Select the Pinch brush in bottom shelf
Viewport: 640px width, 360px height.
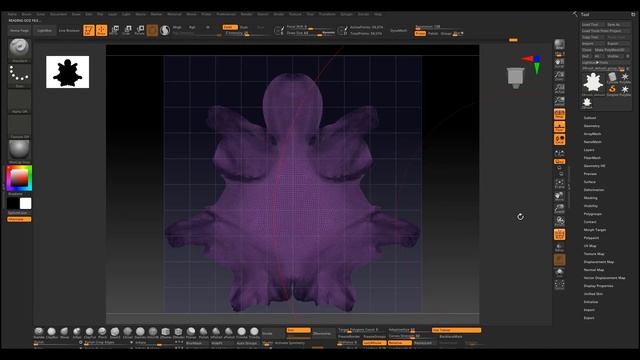coord(102,333)
